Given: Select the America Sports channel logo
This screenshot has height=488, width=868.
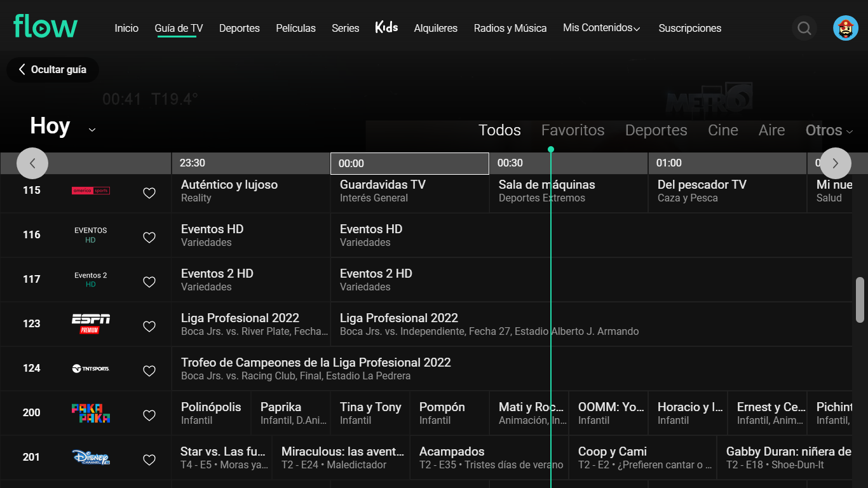Looking at the screenshot, I should (91, 191).
